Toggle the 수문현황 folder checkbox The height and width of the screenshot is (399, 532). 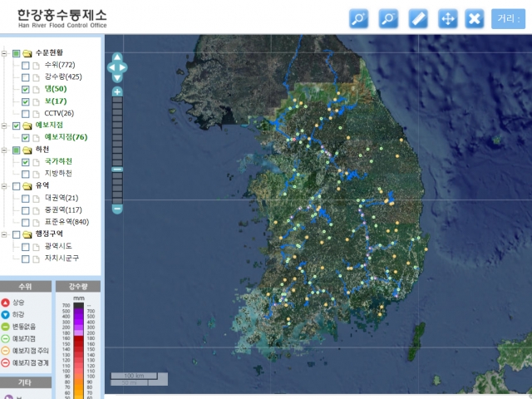[x=17, y=53]
